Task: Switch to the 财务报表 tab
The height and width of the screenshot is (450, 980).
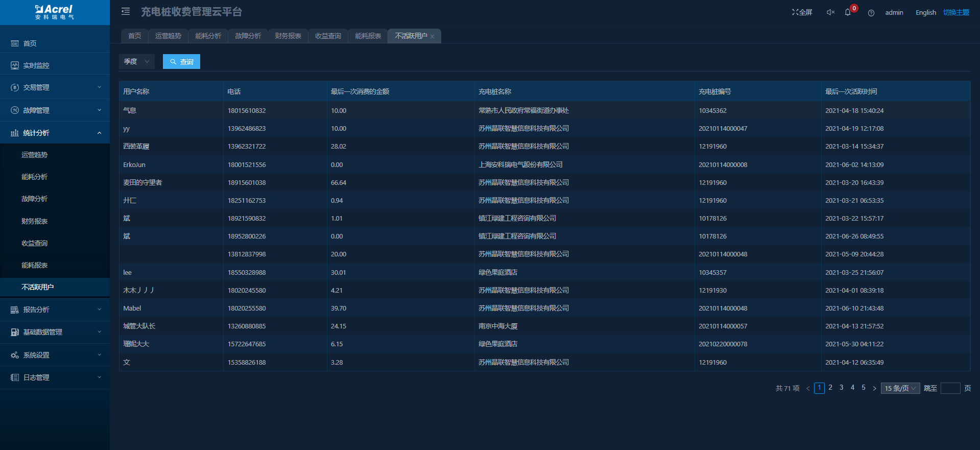Action: coord(288,36)
